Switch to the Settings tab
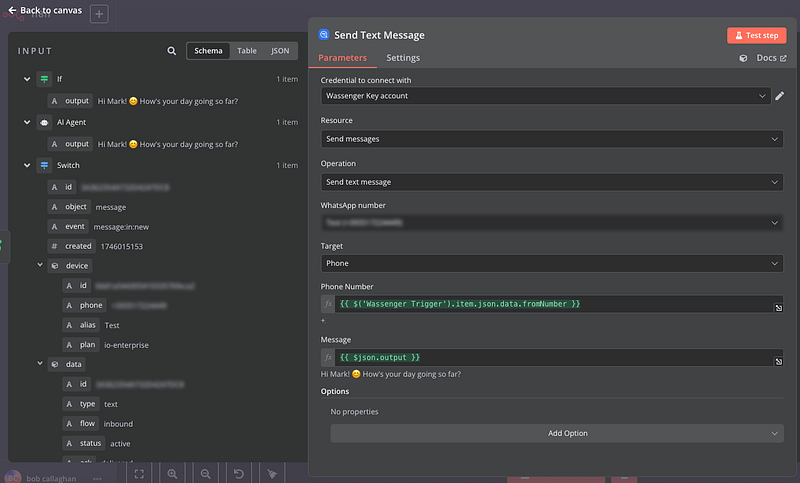 pos(403,58)
